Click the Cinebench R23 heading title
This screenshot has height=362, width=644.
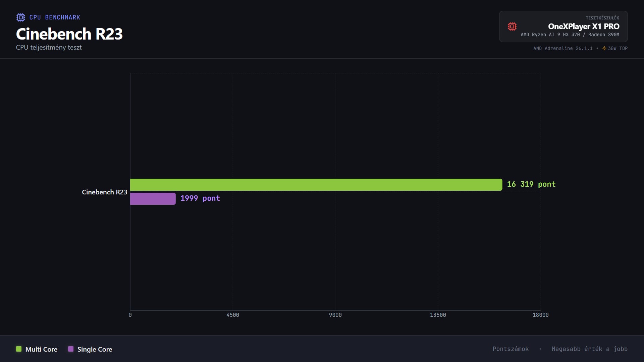69,34
